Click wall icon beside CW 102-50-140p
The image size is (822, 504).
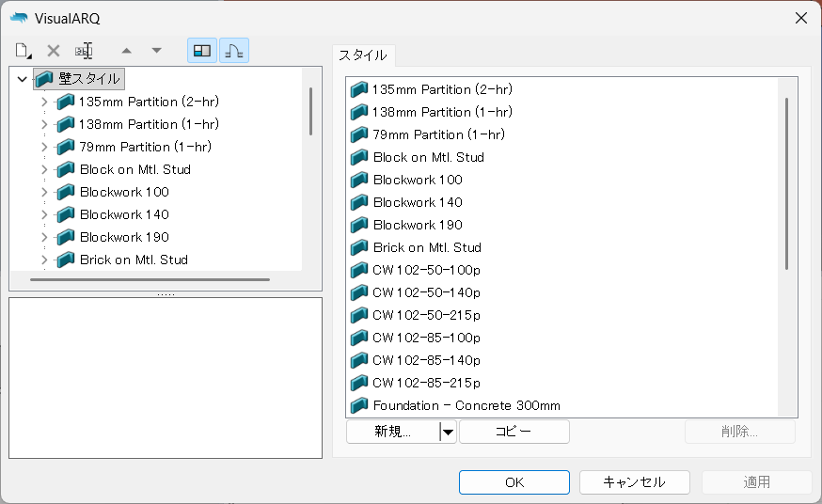359,292
